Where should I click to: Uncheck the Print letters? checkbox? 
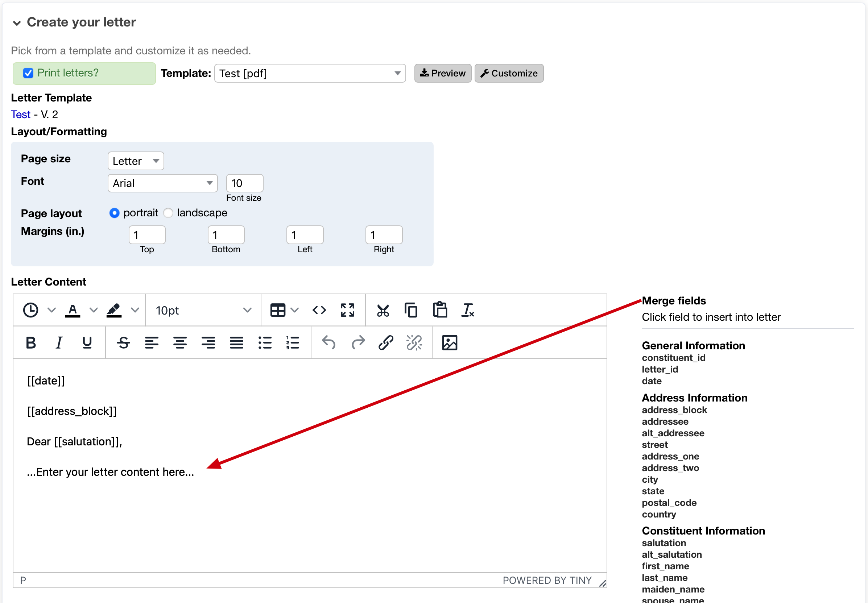[x=28, y=73]
